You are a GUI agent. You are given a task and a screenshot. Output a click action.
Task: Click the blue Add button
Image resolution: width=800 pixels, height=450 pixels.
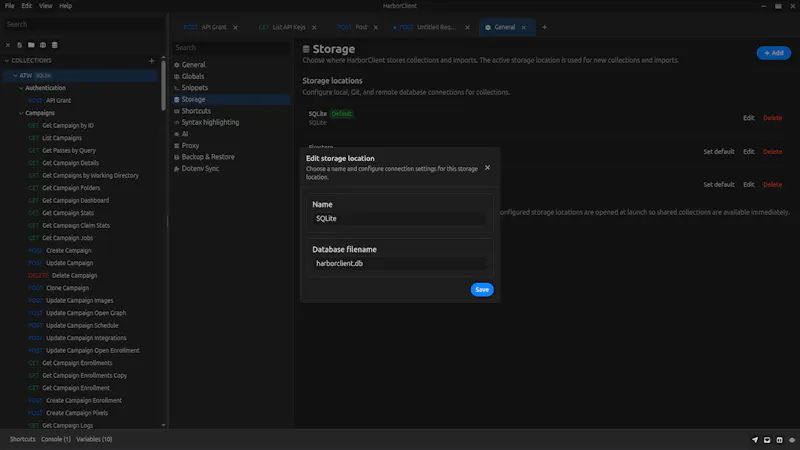click(773, 53)
